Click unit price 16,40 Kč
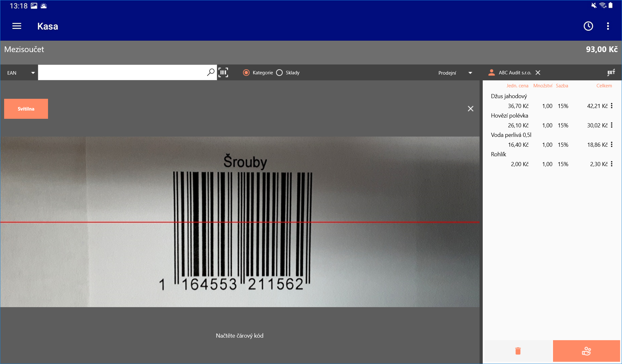 [518, 145]
